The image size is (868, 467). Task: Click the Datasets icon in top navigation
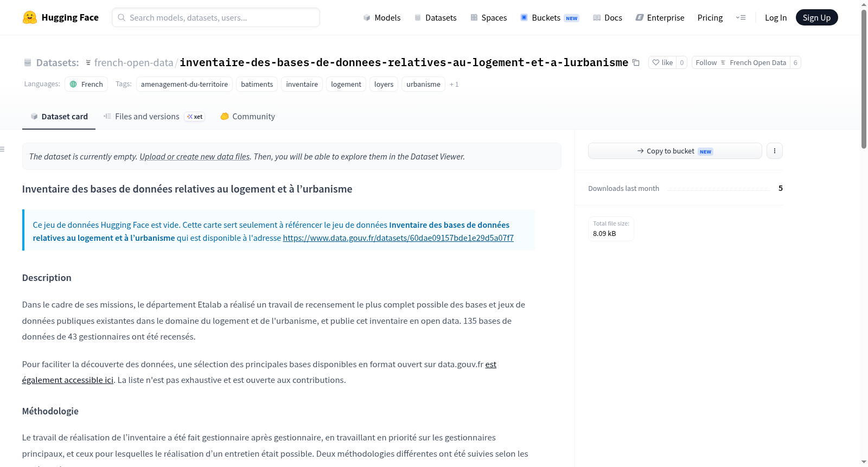click(x=418, y=17)
